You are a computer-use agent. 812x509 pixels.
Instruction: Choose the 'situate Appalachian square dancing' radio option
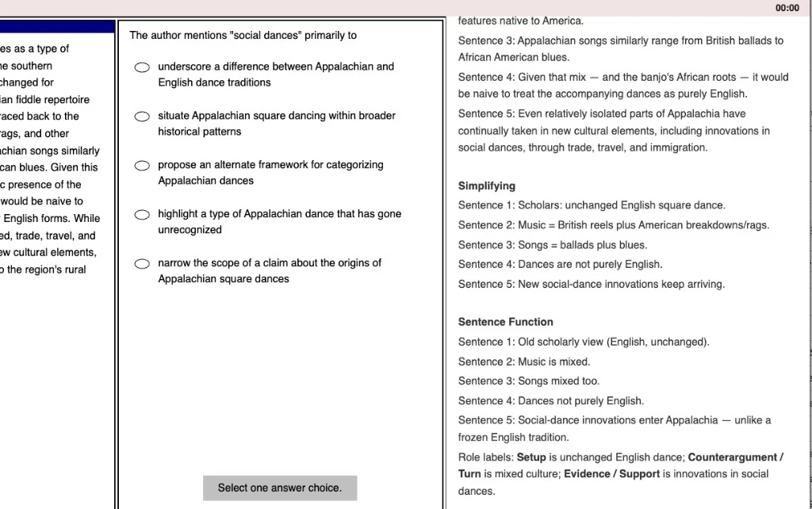142,117
